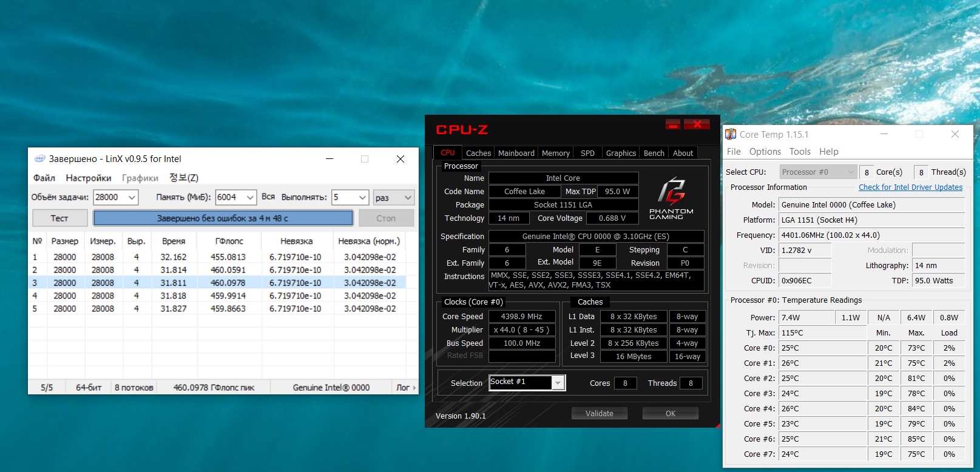Open the Check for Intel Driver Updates link
The image size is (980, 472).
(x=910, y=187)
